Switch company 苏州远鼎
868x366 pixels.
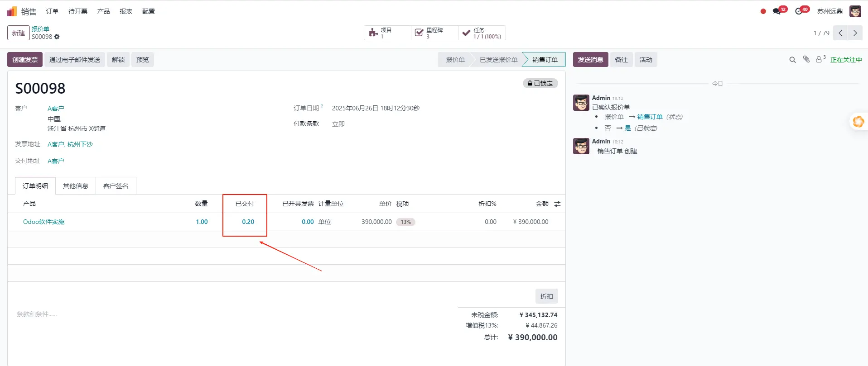point(830,11)
